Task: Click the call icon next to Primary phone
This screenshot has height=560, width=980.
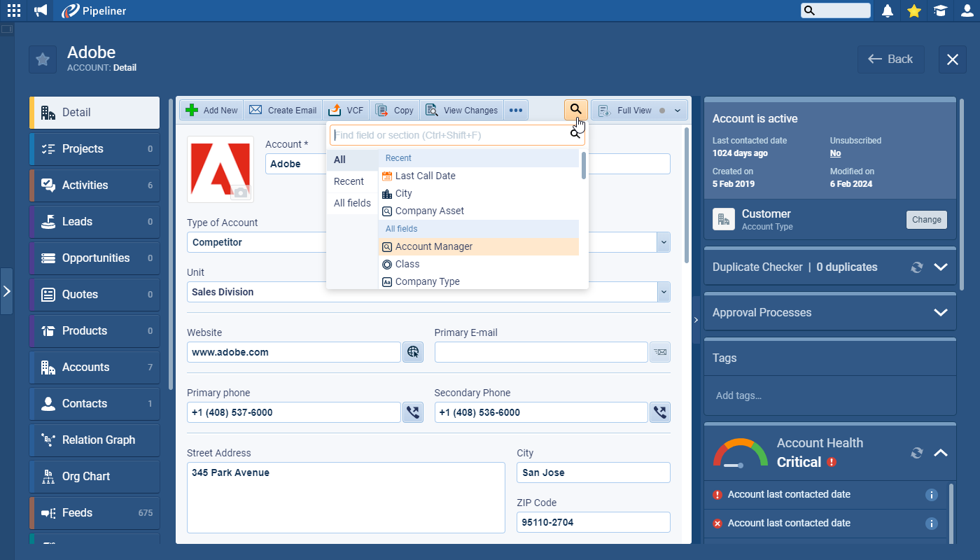Action: 413,412
